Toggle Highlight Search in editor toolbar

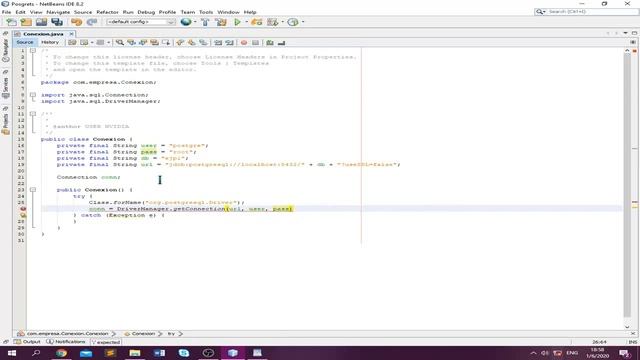point(154,42)
